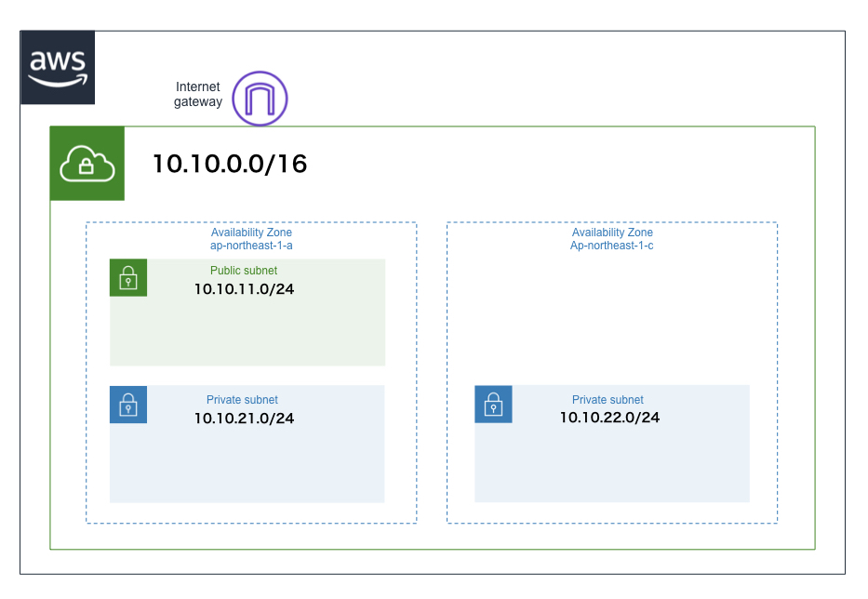Click empty green area of Public subnet box
The width and height of the screenshot is (868, 599).
tap(247, 335)
